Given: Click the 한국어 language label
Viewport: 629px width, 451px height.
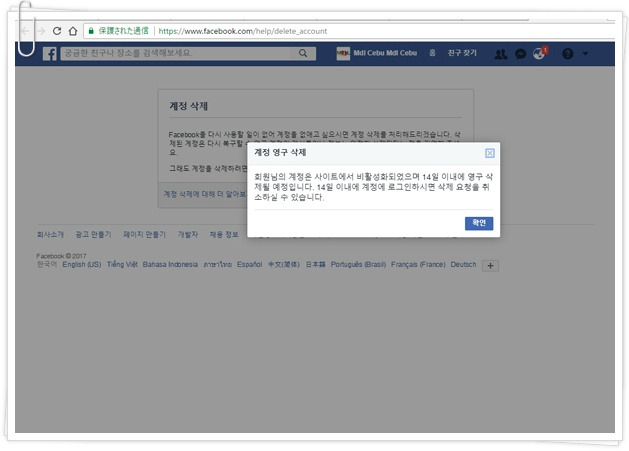Looking at the screenshot, I should pos(47,264).
